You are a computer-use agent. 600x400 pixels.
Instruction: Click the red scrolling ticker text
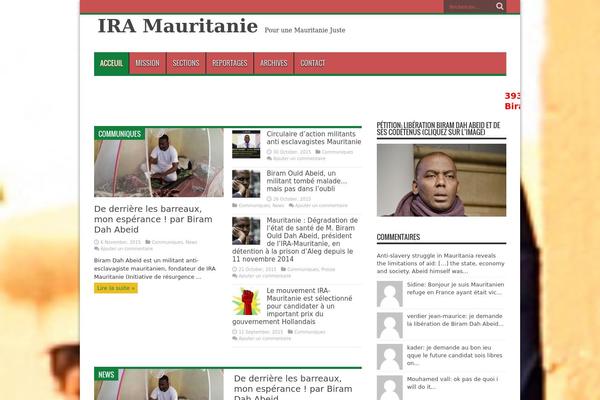pyautogui.click(x=512, y=101)
